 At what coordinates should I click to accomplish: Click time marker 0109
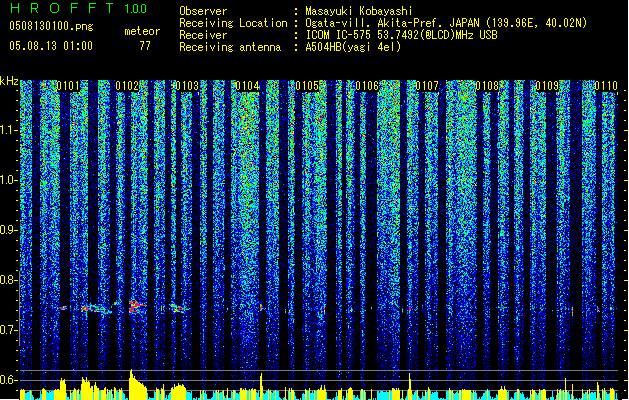point(547,86)
